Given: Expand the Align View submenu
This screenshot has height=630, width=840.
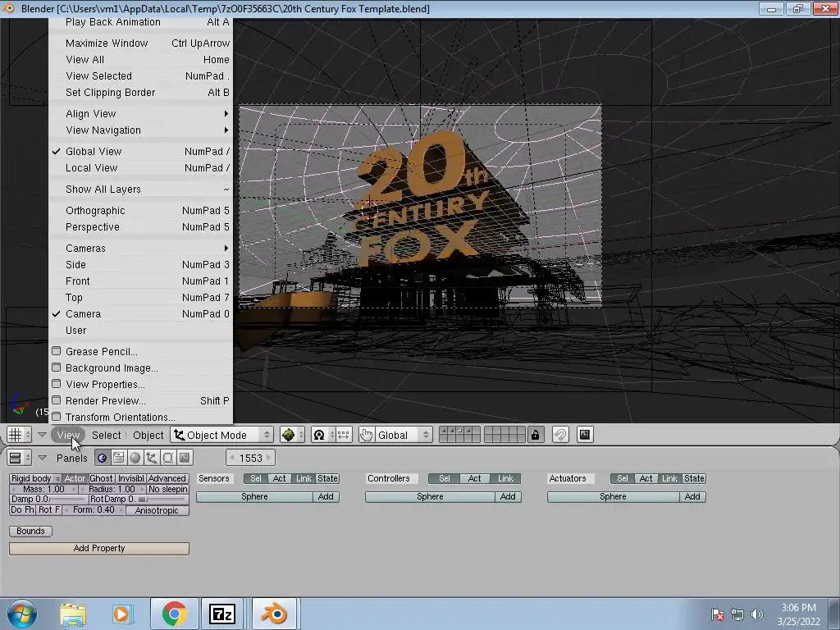Looking at the screenshot, I should click(141, 113).
